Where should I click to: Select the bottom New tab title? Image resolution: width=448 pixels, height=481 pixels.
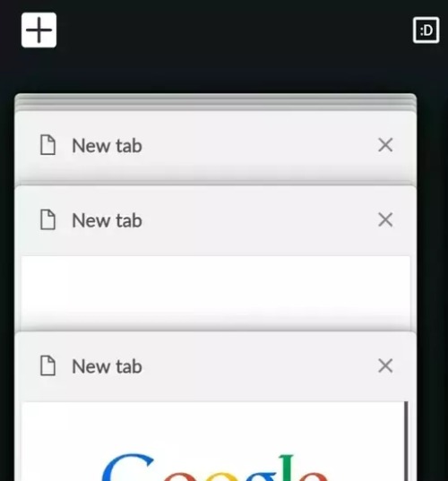tap(108, 366)
